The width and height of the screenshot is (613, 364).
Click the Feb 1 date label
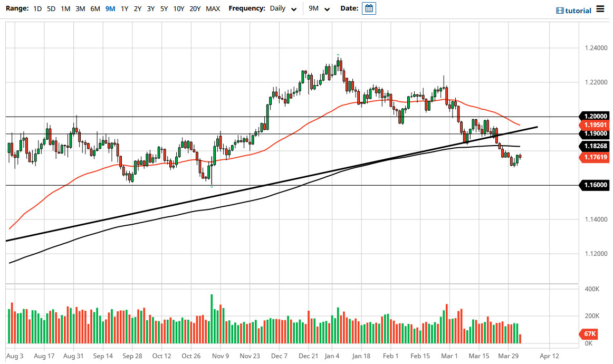pos(390,356)
